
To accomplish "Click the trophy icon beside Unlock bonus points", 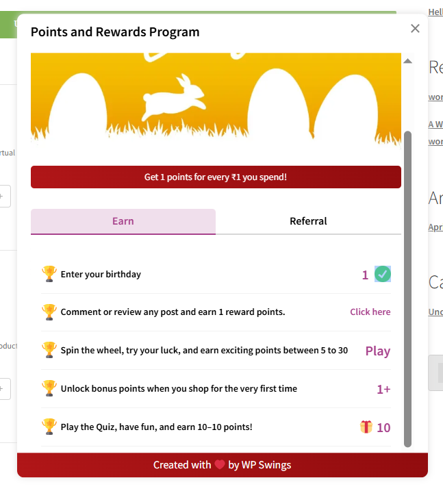I will click(x=49, y=388).
